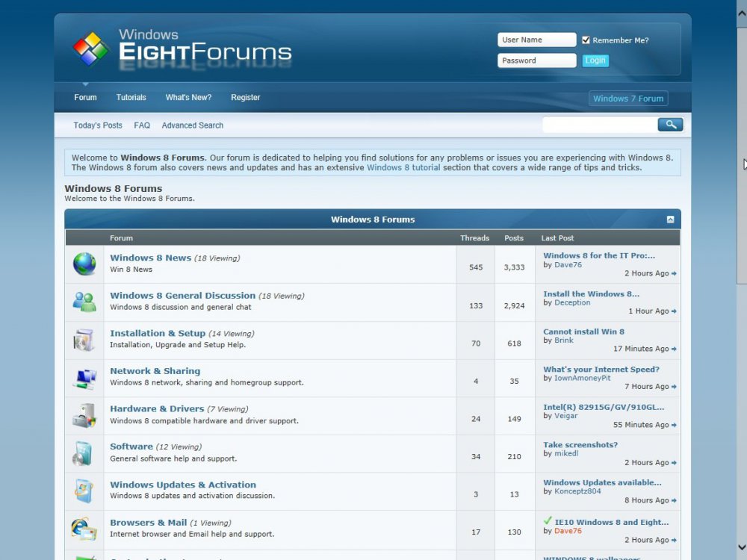Click the Software forum icon
Image resolution: width=747 pixels, height=560 pixels.
tap(84, 453)
